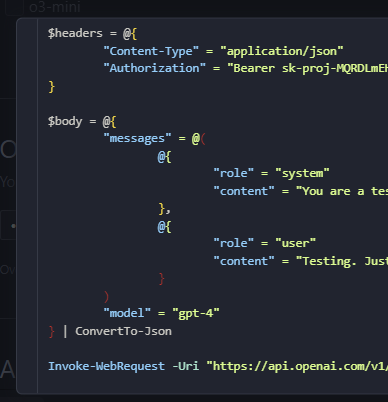Select the "Content-Type" key text
Viewport: 388px width, 402px height.
tap(151, 51)
